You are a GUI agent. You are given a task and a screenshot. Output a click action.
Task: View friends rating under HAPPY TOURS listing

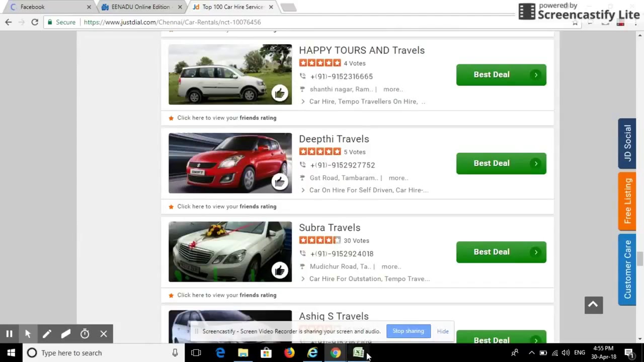pyautogui.click(x=226, y=118)
